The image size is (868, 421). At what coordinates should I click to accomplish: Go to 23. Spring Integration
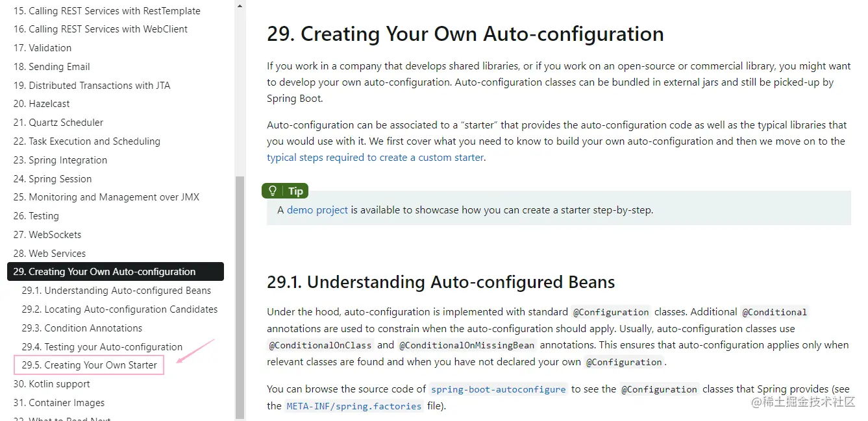pos(60,160)
